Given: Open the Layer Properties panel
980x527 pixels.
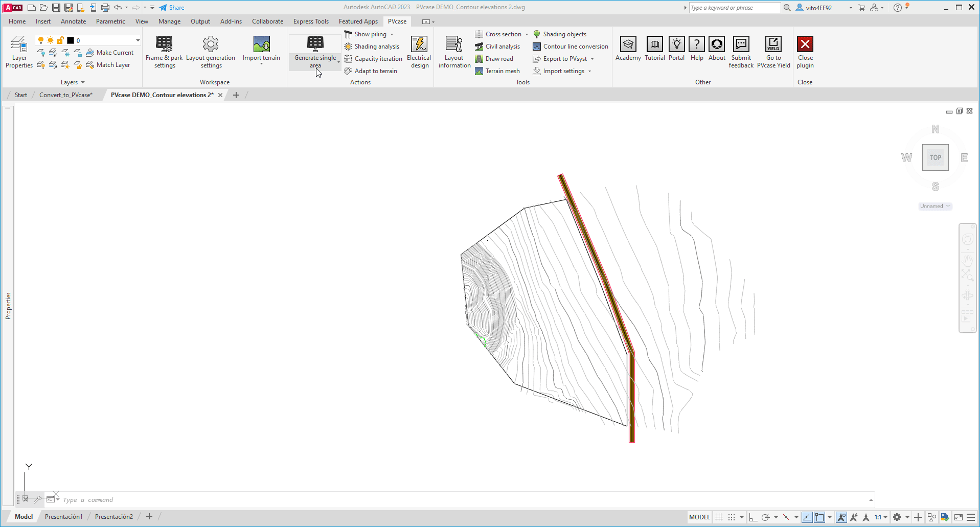Looking at the screenshot, I should point(19,52).
